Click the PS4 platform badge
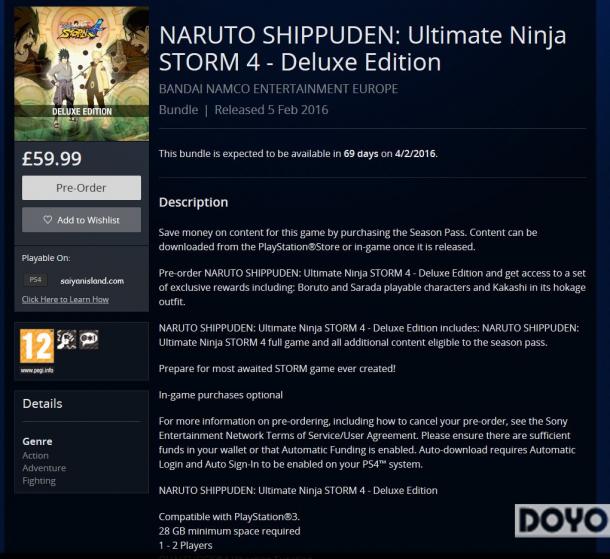Viewport: 610px width, 559px height. [x=35, y=280]
